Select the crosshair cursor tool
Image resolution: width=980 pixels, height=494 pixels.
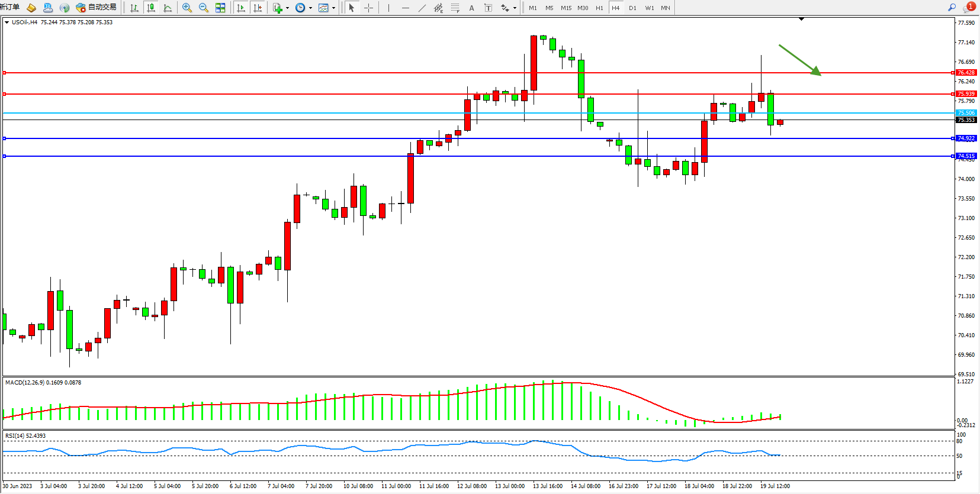[x=368, y=8]
